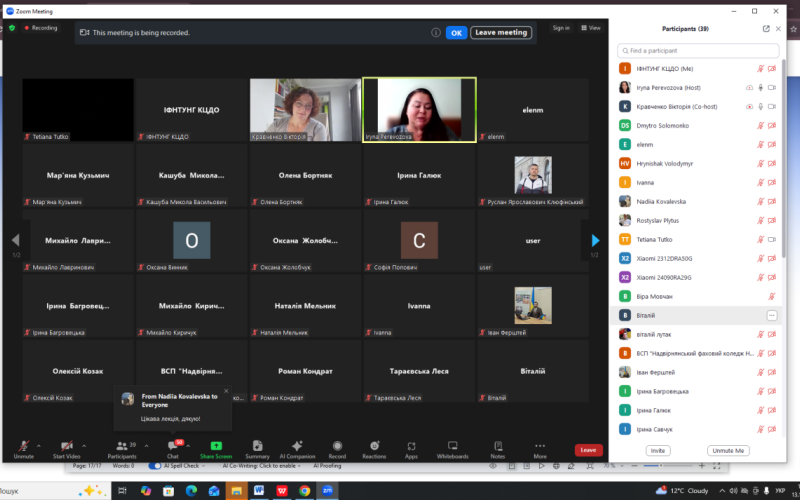Click Sign in at top of Zoom

(561, 28)
